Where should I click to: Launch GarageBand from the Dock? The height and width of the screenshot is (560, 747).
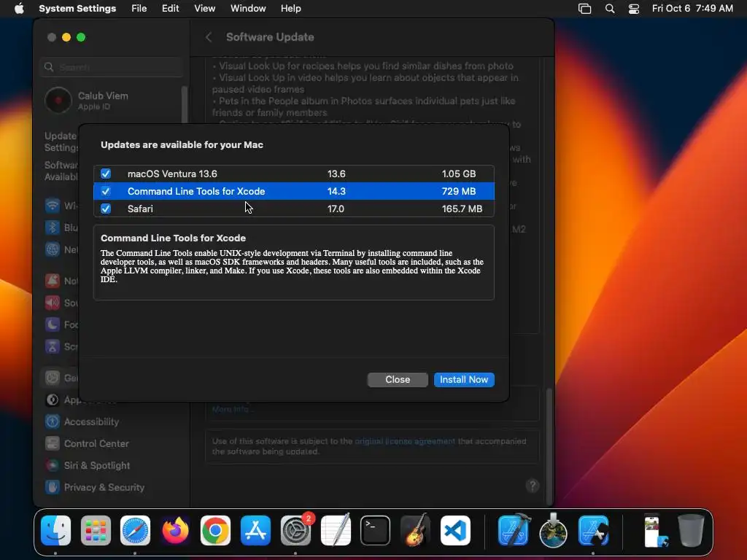click(x=415, y=531)
